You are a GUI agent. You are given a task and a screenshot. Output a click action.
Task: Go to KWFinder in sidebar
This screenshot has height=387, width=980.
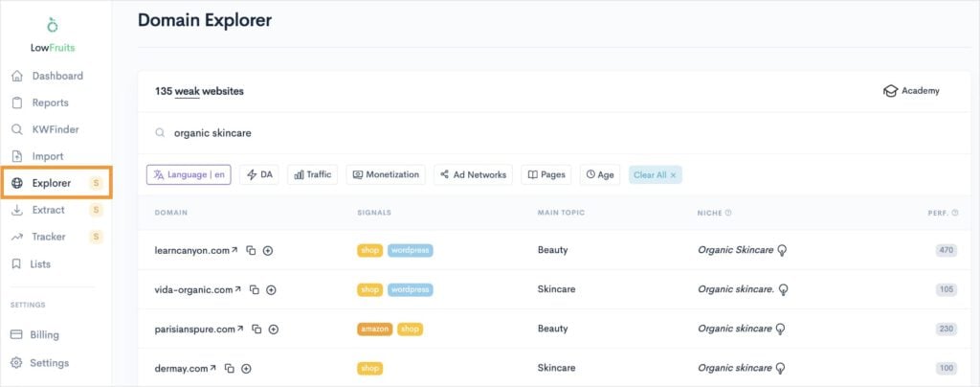pos(45,129)
